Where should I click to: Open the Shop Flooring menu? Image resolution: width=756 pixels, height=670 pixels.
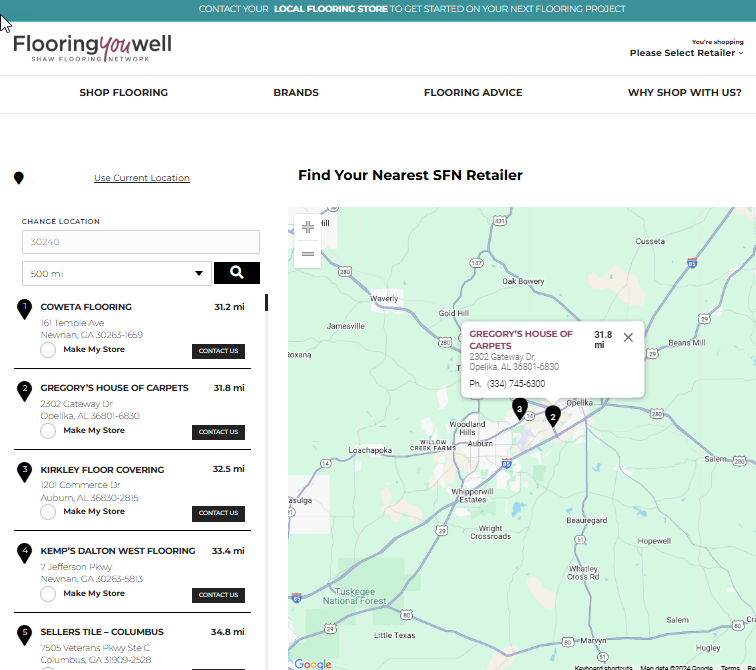click(x=123, y=93)
